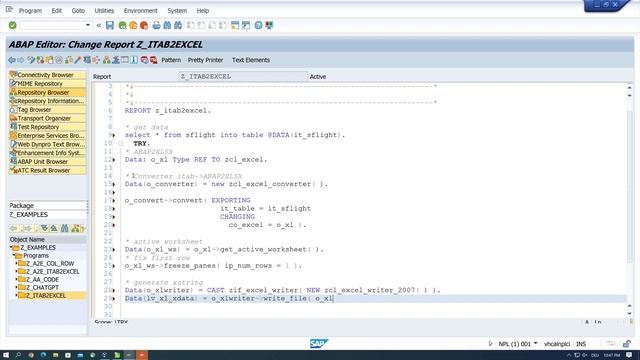Click the Z_EXAMPLES package name field
This screenshot has height=360, width=640.
coord(47,215)
